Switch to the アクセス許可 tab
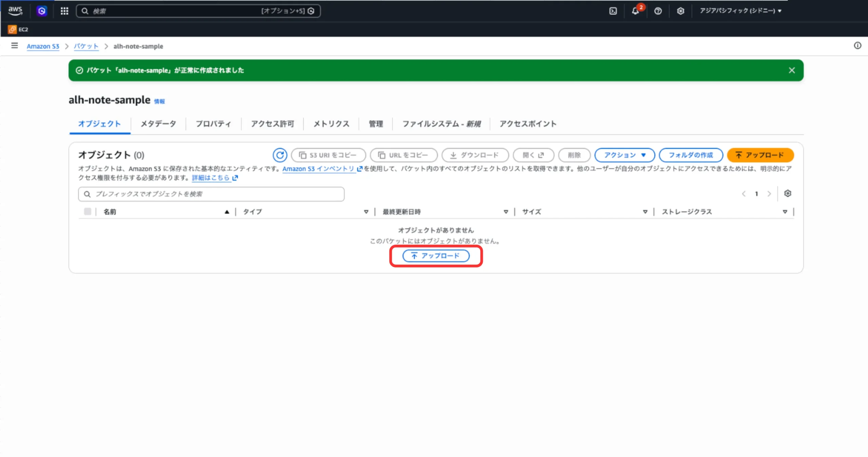The height and width of the screenshot is (457, 868). pyautogui.click(x=272, y=124)
